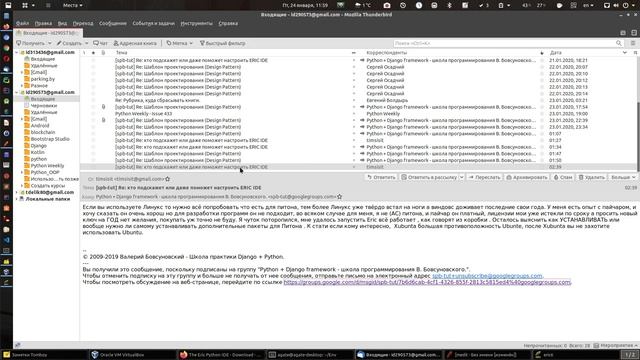Open the Сообщение menu

(x=113, y=23)
